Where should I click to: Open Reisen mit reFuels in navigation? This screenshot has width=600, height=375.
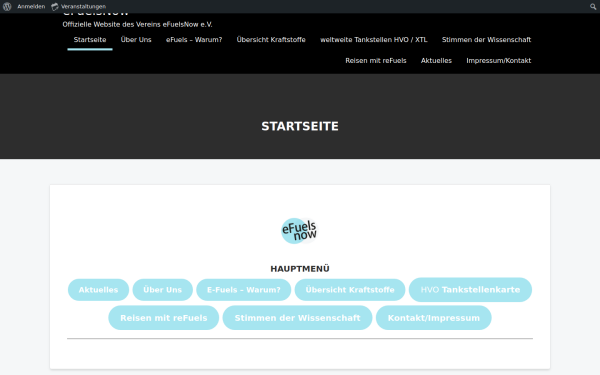pyautogui.click(x=376, y=60)
